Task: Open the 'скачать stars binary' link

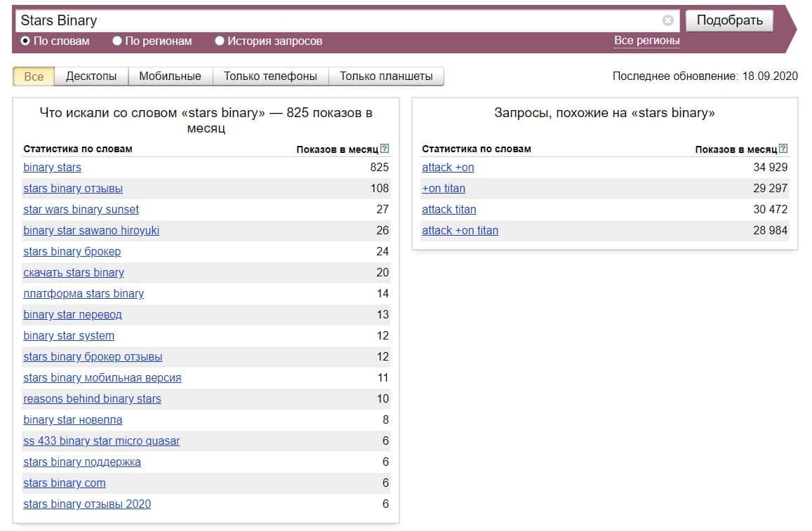Action: click(x=74, y=273)
